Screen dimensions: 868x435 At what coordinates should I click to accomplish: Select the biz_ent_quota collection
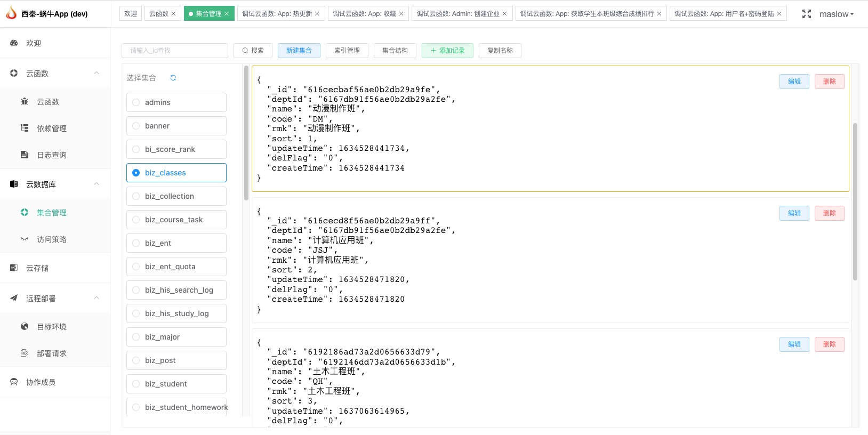[176, 267]
